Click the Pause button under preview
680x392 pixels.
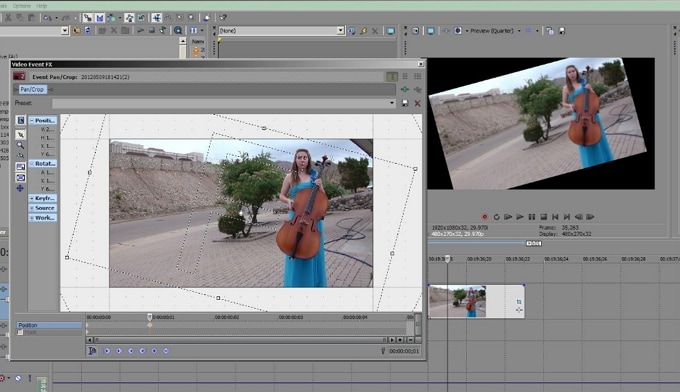point(532,217)
